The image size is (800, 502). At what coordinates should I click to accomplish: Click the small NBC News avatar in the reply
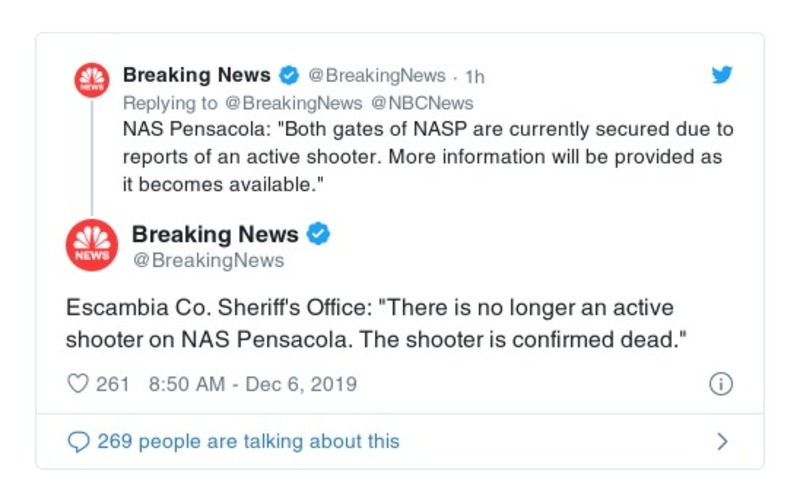coord(91,80)
